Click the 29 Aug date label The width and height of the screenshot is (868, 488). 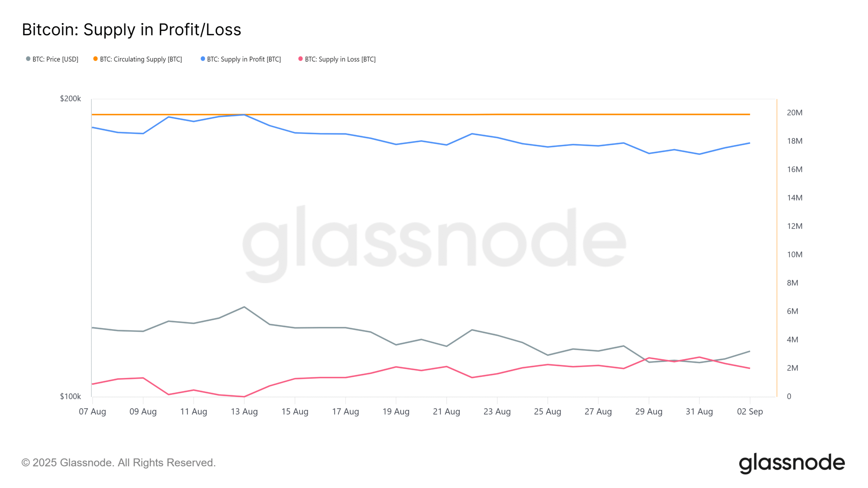coord(649,411)
